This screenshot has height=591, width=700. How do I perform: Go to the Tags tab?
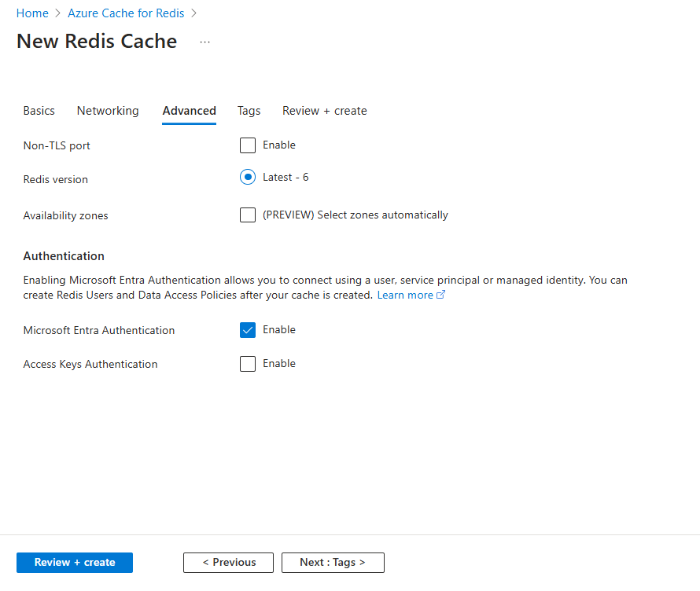[x=249, y=111]
